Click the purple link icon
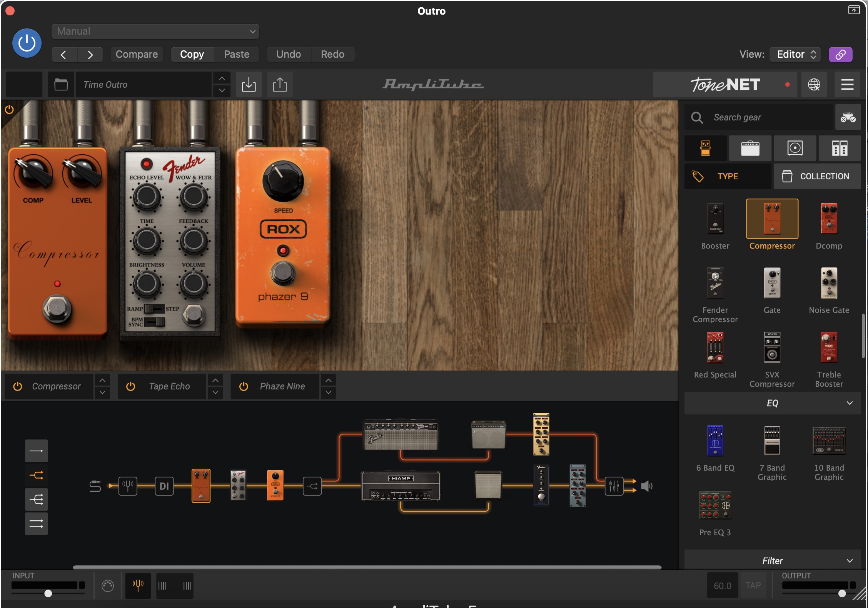The width and height of the screenshot is (868, 608). tap(841, 54)
